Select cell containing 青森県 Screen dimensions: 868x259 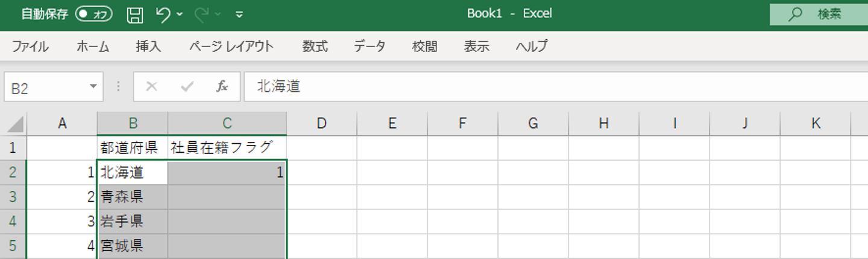coord(133,197)
